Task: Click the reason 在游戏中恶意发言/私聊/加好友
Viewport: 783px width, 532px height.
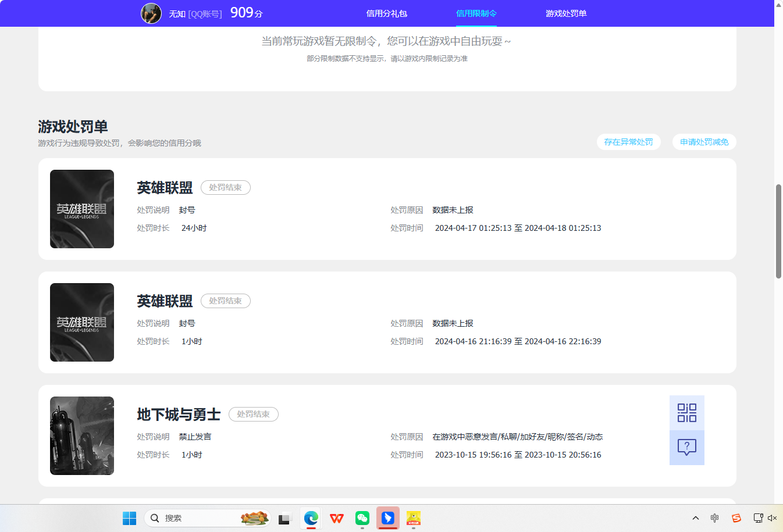Action: pos(517,437)
